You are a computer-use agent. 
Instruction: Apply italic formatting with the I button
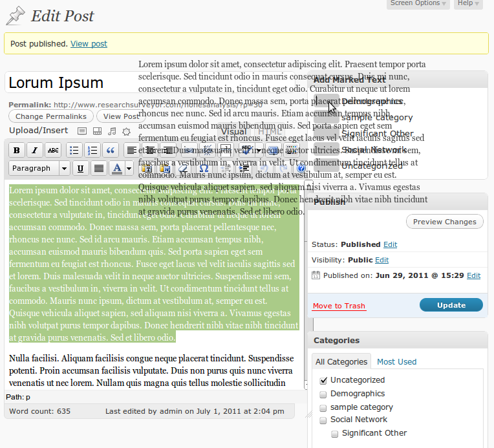tap(35, 151)
